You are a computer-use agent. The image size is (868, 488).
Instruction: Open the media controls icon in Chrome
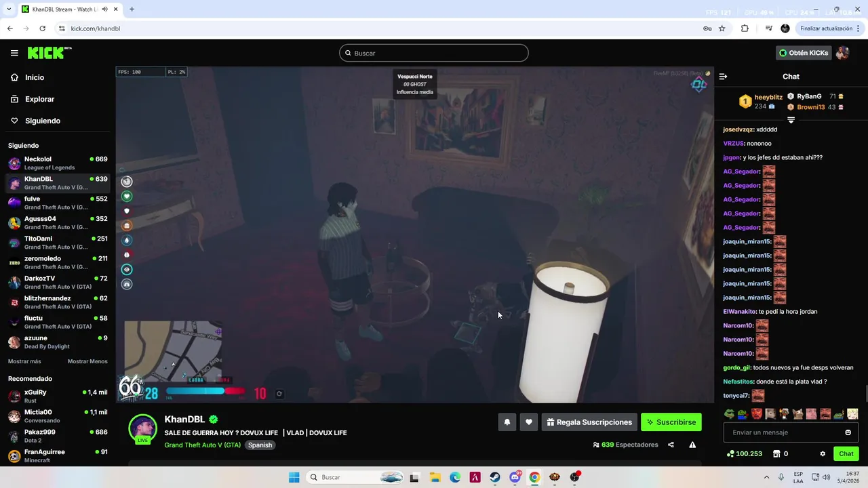[x=768, y=28]
